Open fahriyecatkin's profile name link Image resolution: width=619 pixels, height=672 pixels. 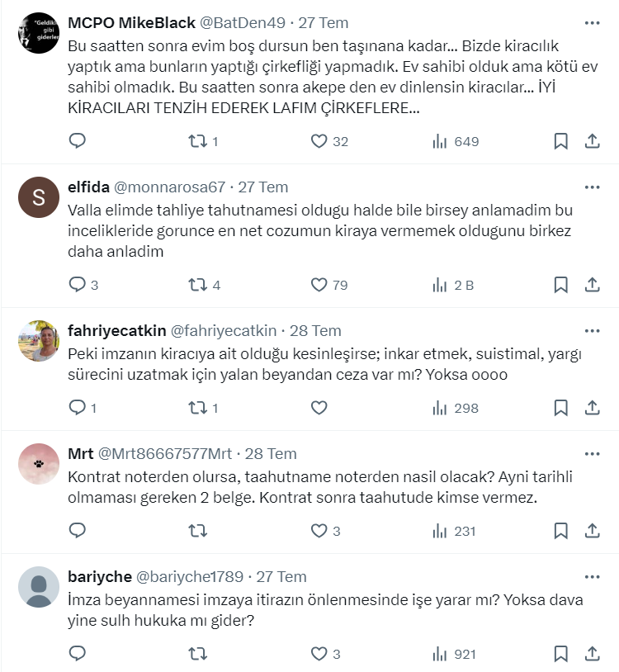click(116, 331)
